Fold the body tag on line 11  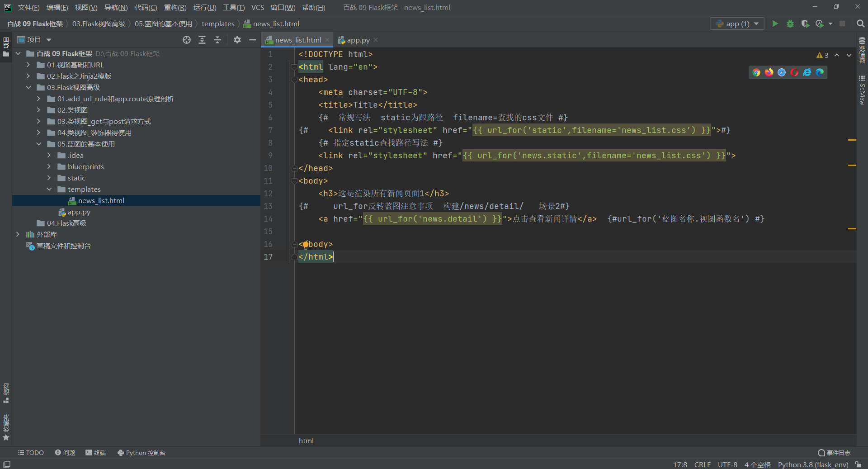(x=294, y=181)
